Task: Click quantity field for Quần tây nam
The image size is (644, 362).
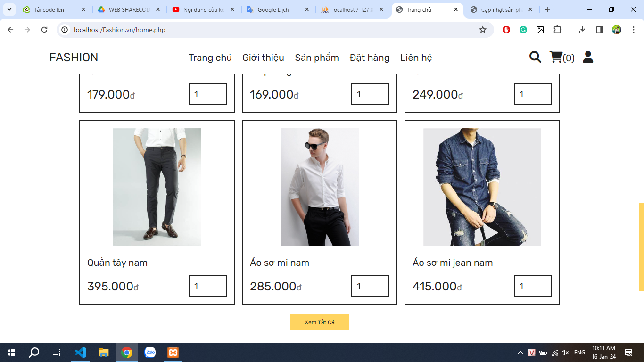Action: [207, 286]
